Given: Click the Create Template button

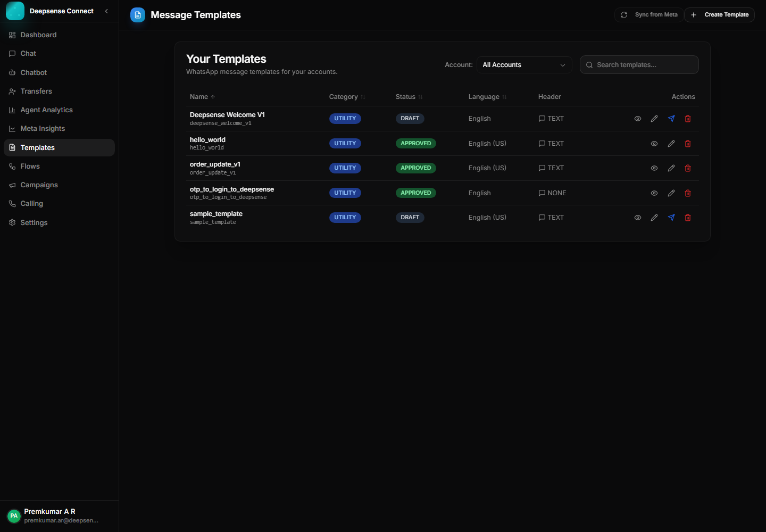Looking at the screenshot, I should click(x=720, y=15).
